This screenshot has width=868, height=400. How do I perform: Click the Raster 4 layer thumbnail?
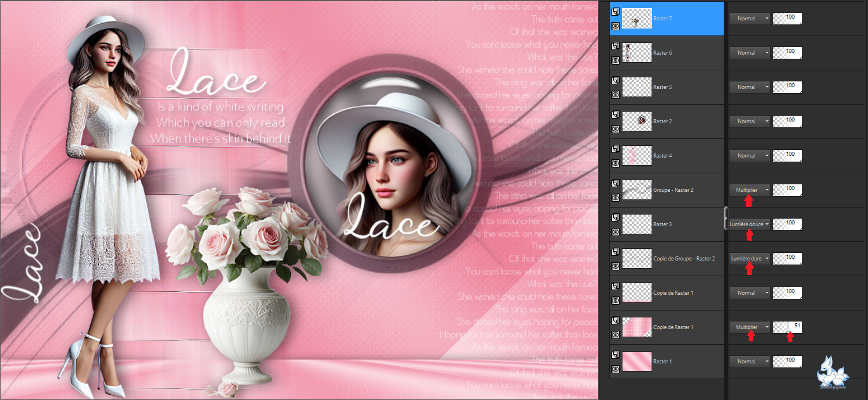pyautogui.click(x=637, y=156)
